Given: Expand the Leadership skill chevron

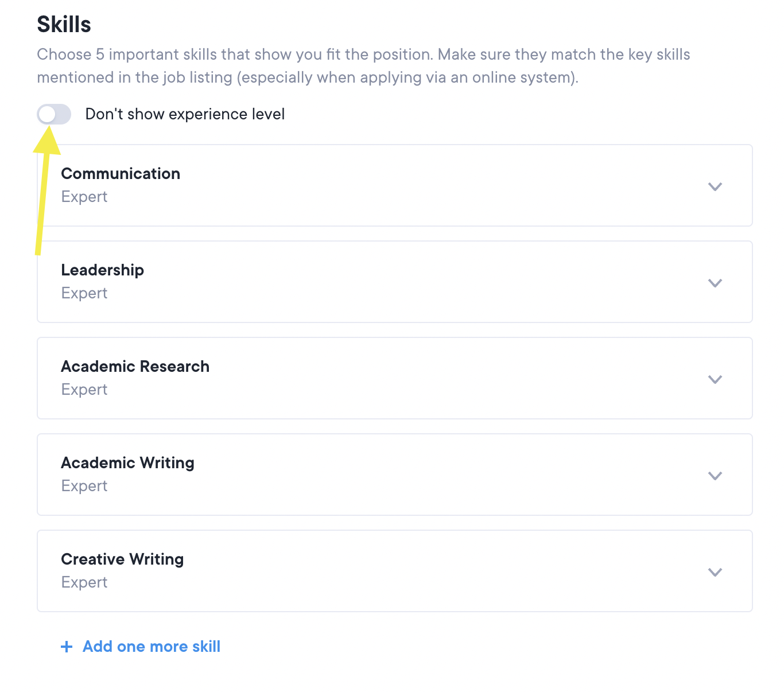Looking at the screenshot, I should click(715, 283).
